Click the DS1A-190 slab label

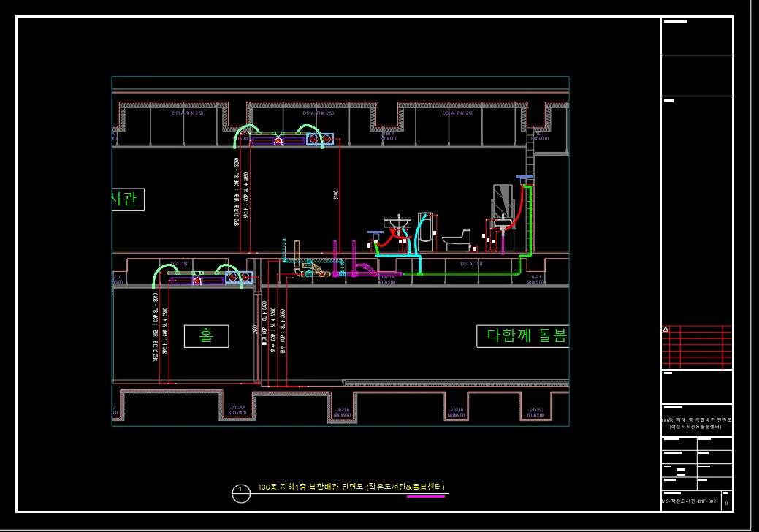click(473, 264)
